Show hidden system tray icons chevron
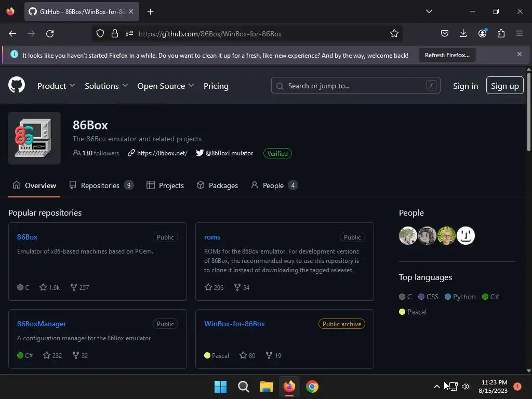This screenshot has width=532, height=399. 436,387
